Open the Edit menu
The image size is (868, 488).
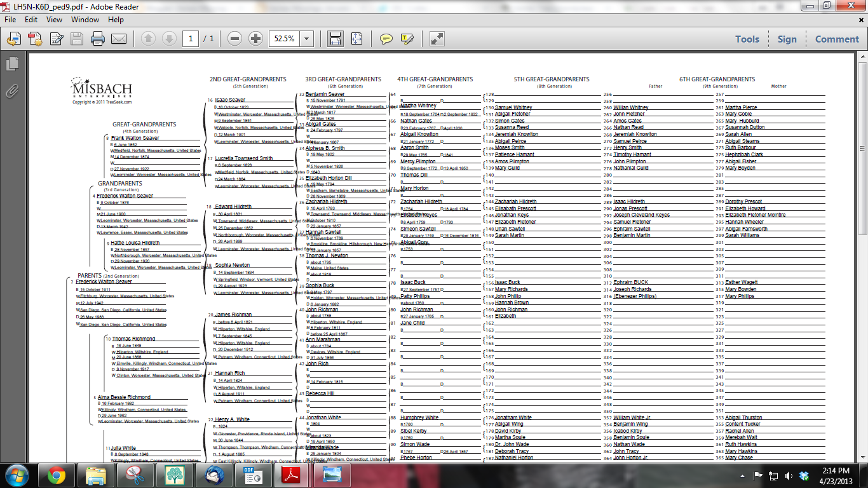pos(31,20)
